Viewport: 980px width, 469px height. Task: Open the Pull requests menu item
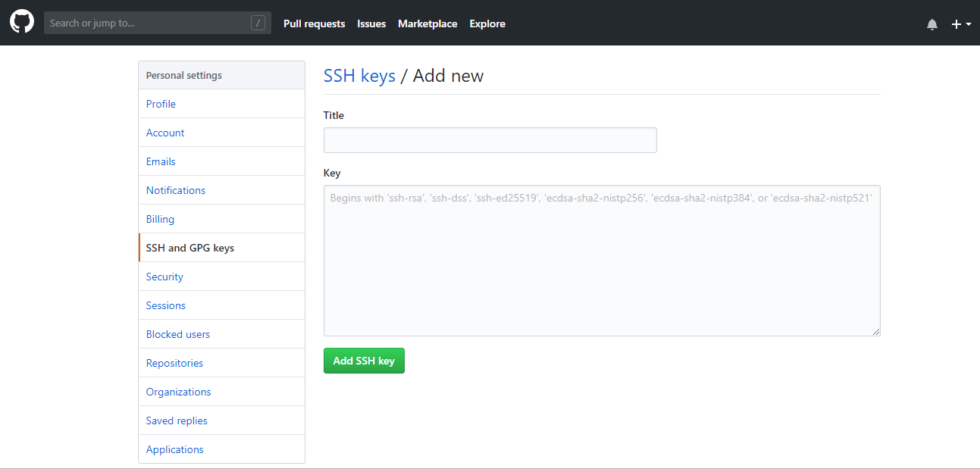314,23
